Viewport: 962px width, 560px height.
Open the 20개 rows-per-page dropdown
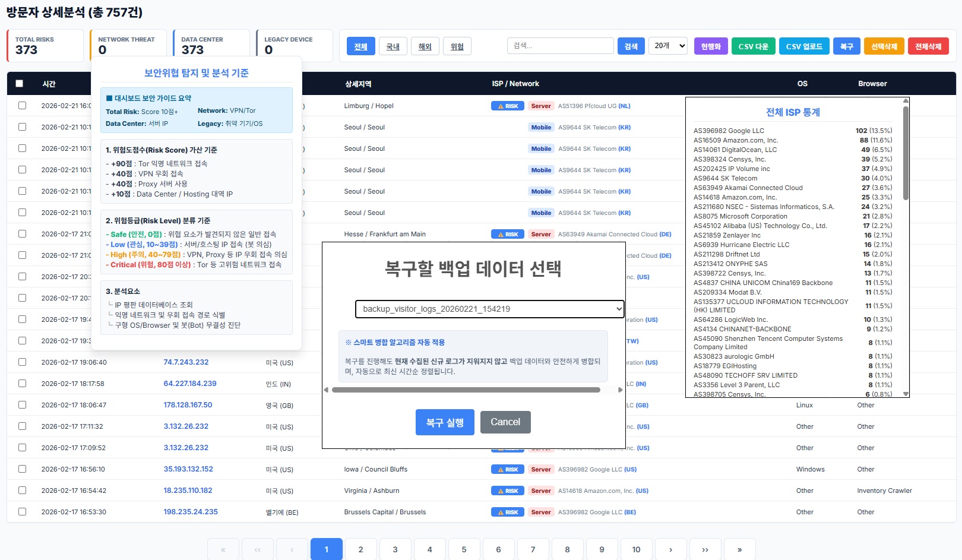(x=667, y=46)
